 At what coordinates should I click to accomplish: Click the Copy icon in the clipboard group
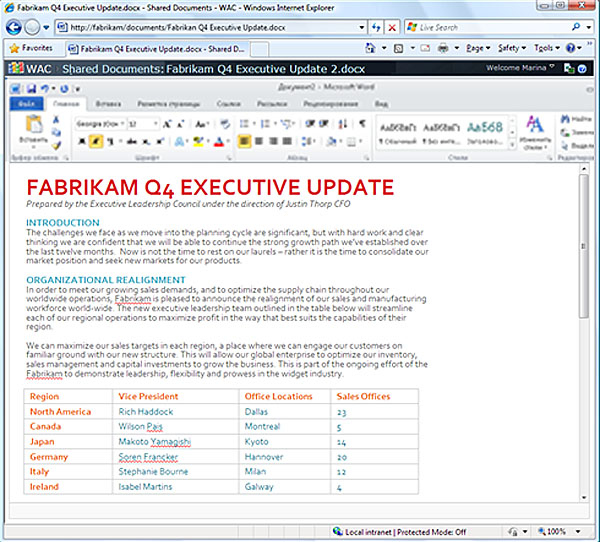pos(56,132)
